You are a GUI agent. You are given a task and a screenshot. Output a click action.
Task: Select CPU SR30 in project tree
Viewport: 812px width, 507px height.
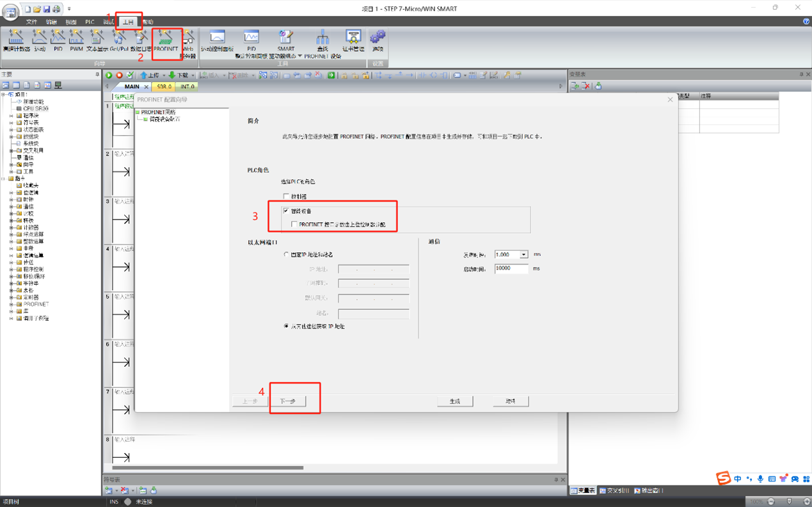[35, 109]
